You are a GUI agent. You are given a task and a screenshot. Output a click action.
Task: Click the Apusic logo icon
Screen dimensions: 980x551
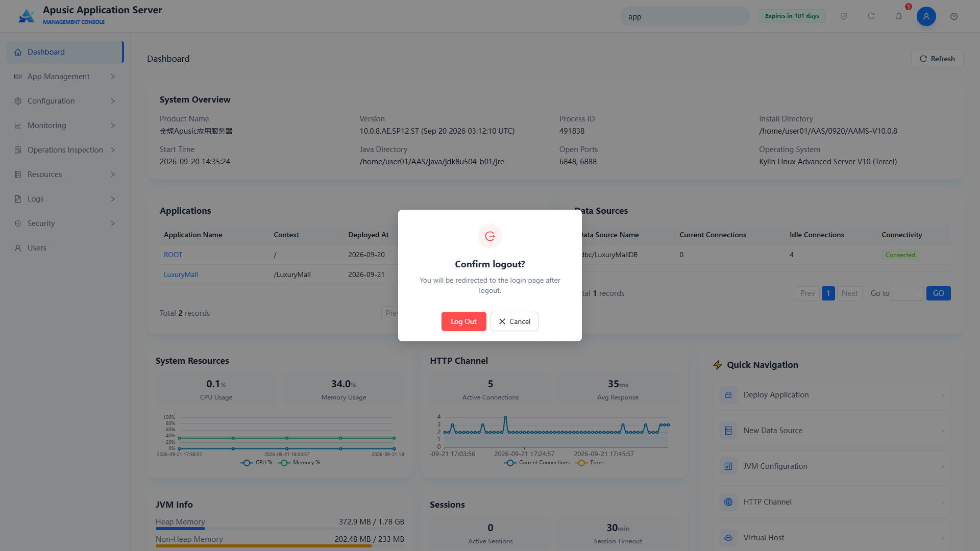coord(26,16)
